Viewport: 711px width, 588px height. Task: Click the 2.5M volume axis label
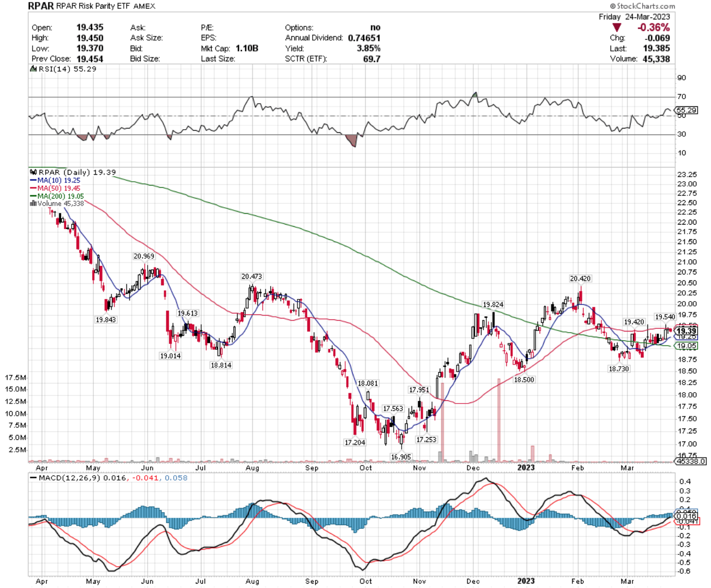[17, 450]
